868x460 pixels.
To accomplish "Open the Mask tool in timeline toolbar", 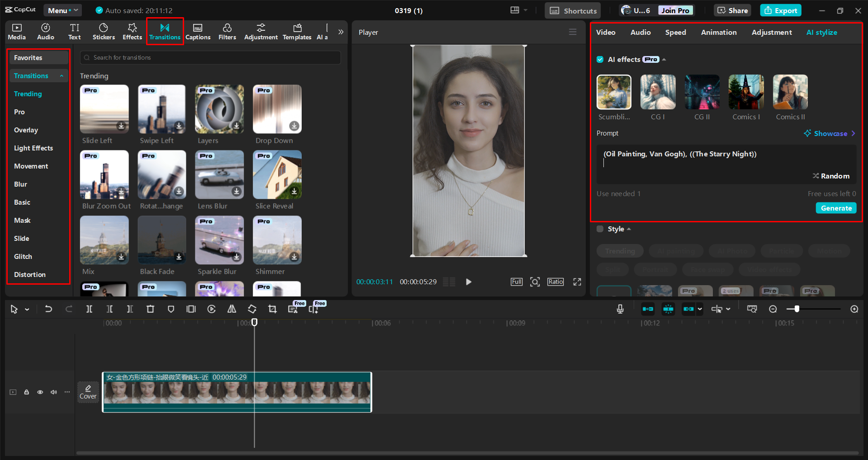I will (171, 309).
